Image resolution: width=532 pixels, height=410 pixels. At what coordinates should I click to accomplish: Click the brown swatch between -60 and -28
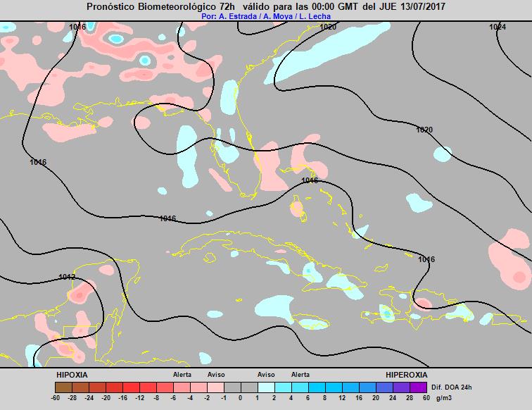(x=63, y=387)
